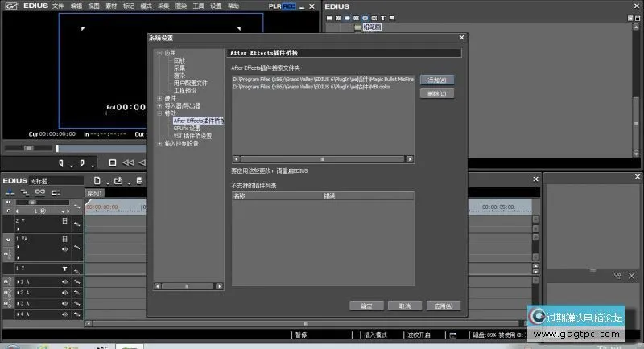
Task: Click the Save Project icon in timeline
Action: (x=139, y=180)
